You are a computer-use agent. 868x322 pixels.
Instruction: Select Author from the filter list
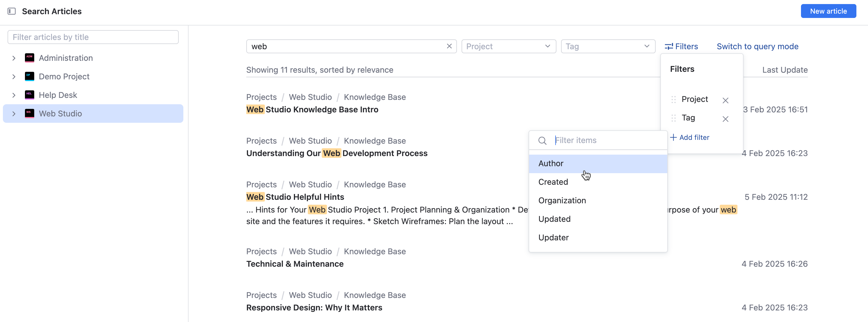[x=551, y=163]
